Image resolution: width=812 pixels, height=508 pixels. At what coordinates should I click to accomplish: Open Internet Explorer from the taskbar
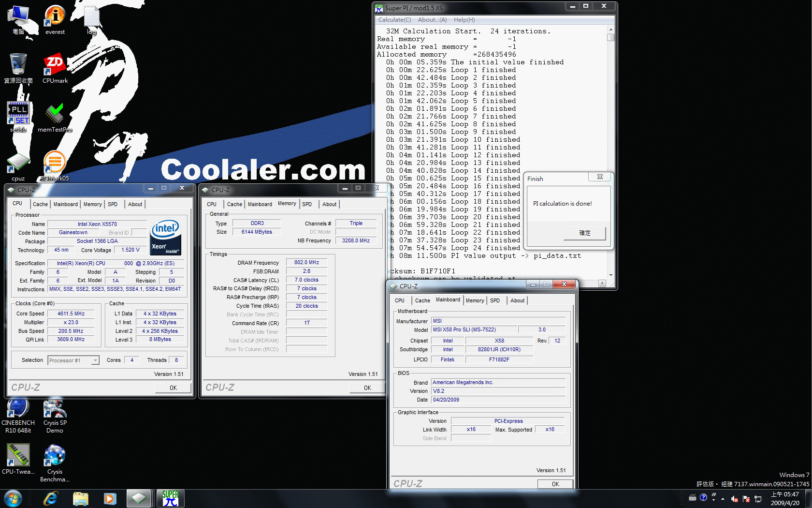point(51,498)
